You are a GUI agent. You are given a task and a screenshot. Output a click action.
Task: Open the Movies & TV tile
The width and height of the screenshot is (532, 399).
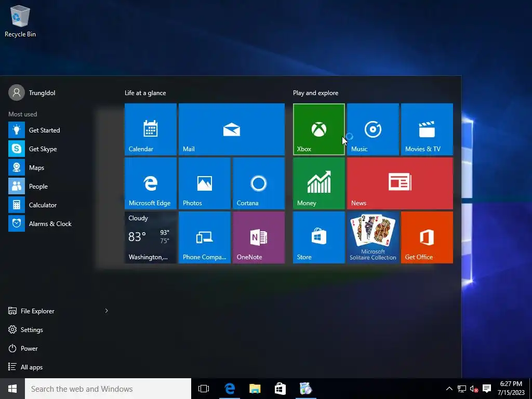[x=427, y=129]
